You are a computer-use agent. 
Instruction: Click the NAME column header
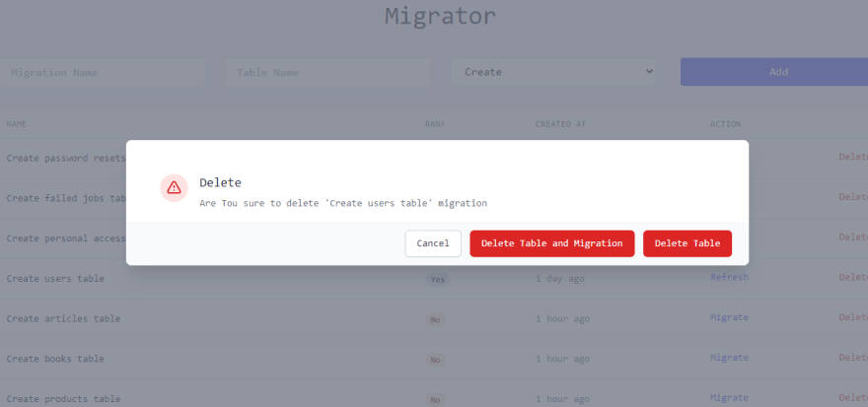point(17,124)
